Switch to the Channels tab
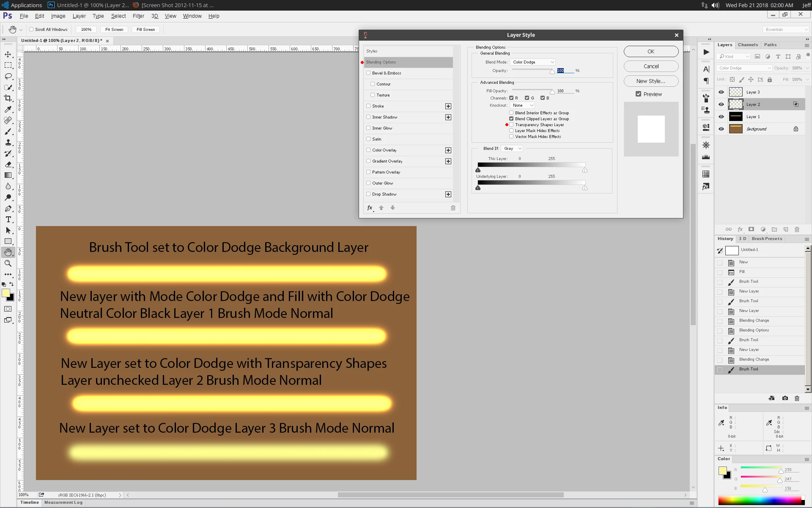The height and width of the screenshot is (508, 812). click(747, 45)
